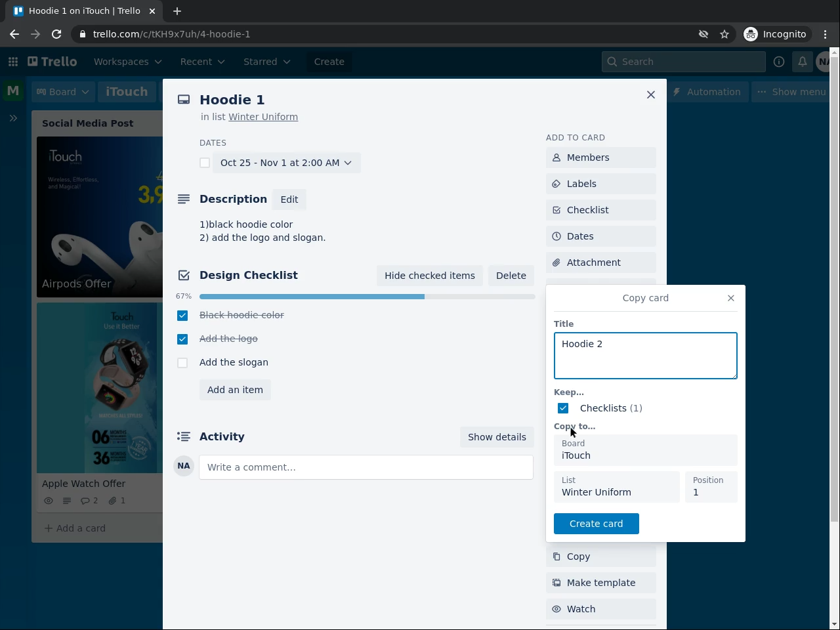Open the Trello apps grid switcher

coord(13,62)
